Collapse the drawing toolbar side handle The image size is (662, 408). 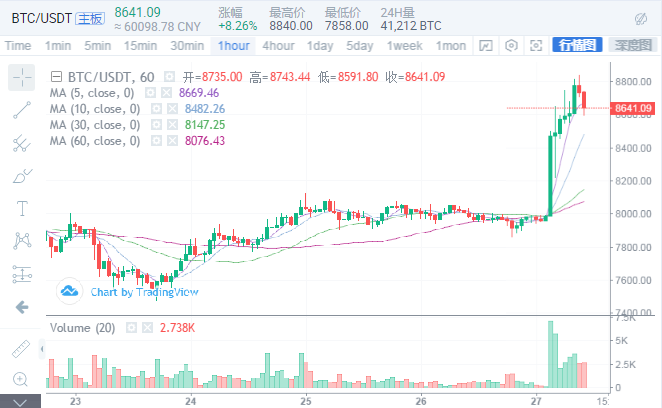click(42, 349)
